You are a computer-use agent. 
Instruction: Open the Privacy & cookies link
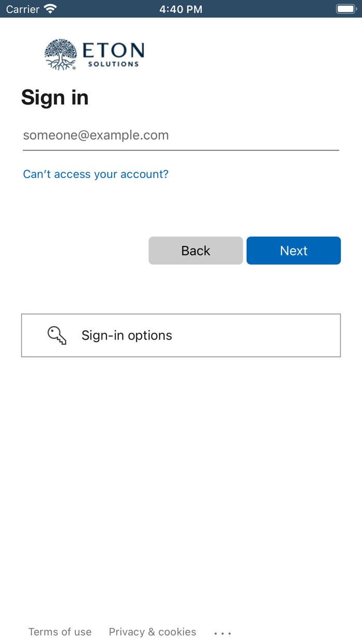point(153,632)
